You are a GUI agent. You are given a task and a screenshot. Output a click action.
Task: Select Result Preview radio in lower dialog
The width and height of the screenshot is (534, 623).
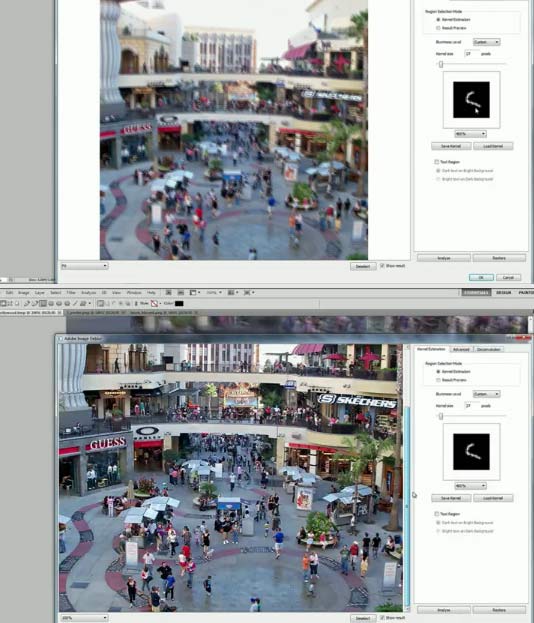pyautogui.click(x=438, y=380)
